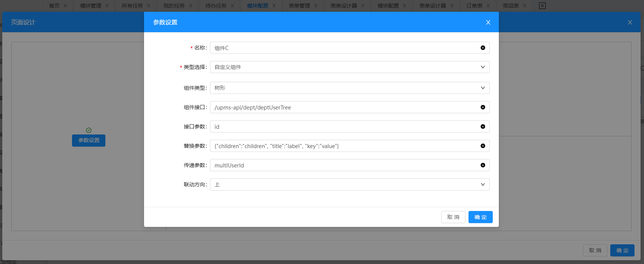Switch to the 订单表 tab
This screenshot has width=644, height=264.
(474, 6)
